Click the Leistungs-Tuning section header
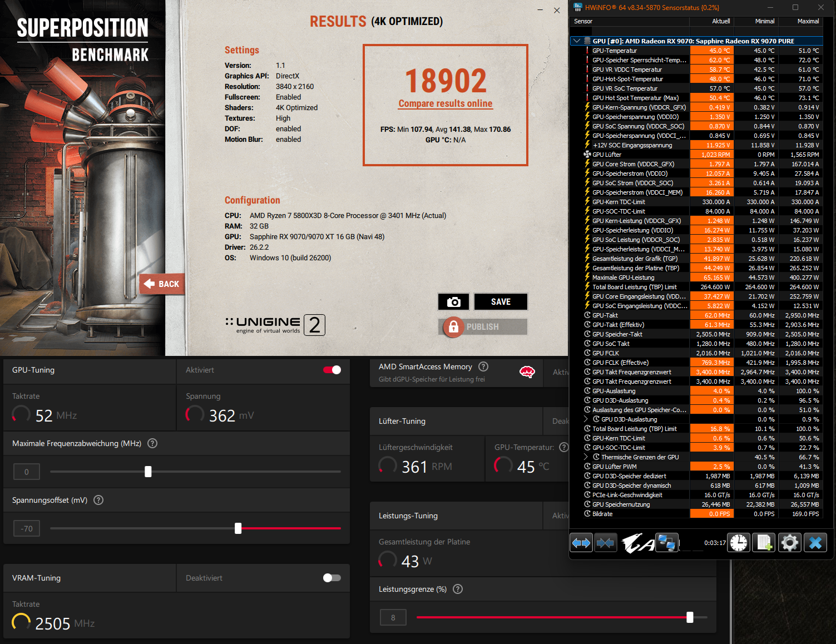 [x=408, y=516]
